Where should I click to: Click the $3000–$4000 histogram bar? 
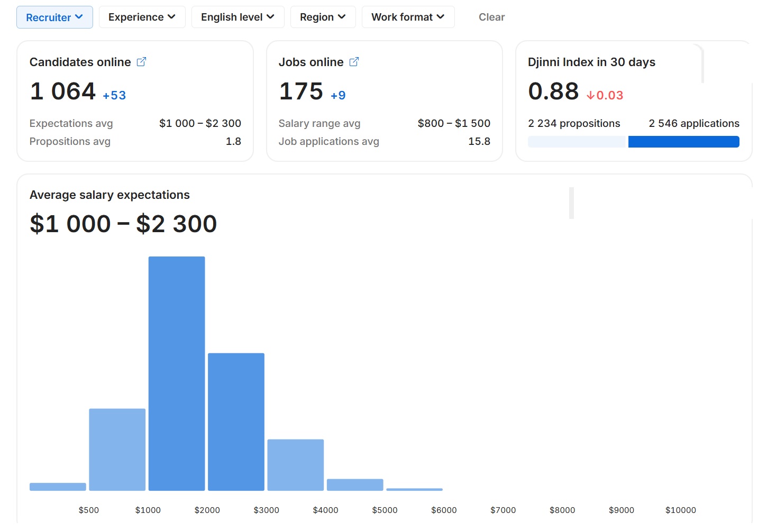pyautogui.click(x=295, y=465)
